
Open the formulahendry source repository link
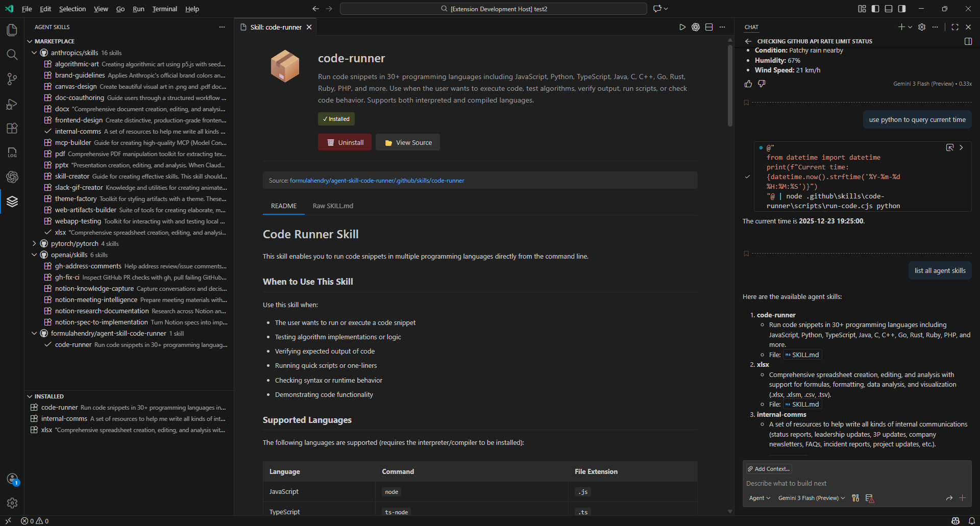click(x=377, y=181)
